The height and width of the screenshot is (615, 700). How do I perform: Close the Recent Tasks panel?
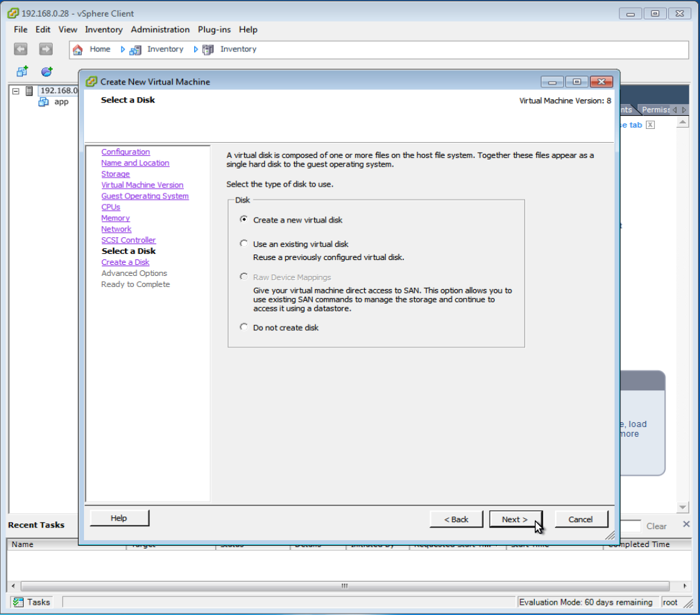(x=687, y=524)
